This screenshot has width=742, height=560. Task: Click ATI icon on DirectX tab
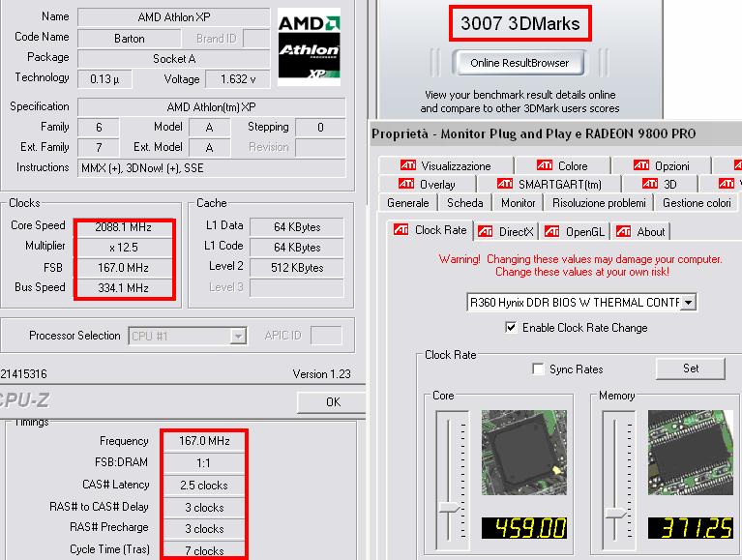pos(485,231)
